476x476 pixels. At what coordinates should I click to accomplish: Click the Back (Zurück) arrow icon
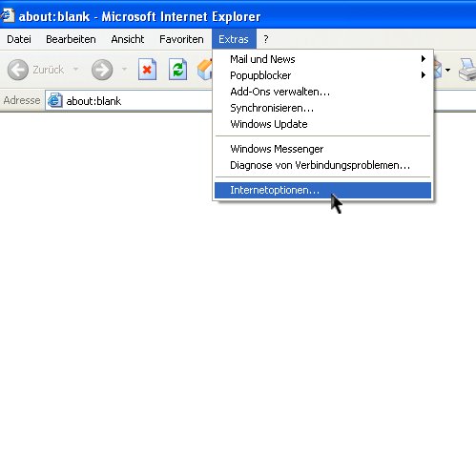click(18, 70)
